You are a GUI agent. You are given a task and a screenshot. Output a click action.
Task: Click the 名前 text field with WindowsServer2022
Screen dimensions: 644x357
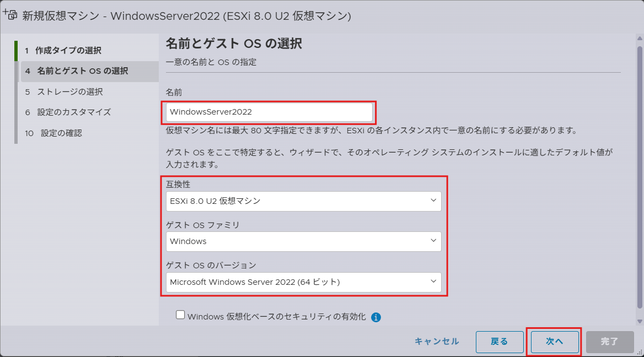pyautogui.click(x=269, y=112)
